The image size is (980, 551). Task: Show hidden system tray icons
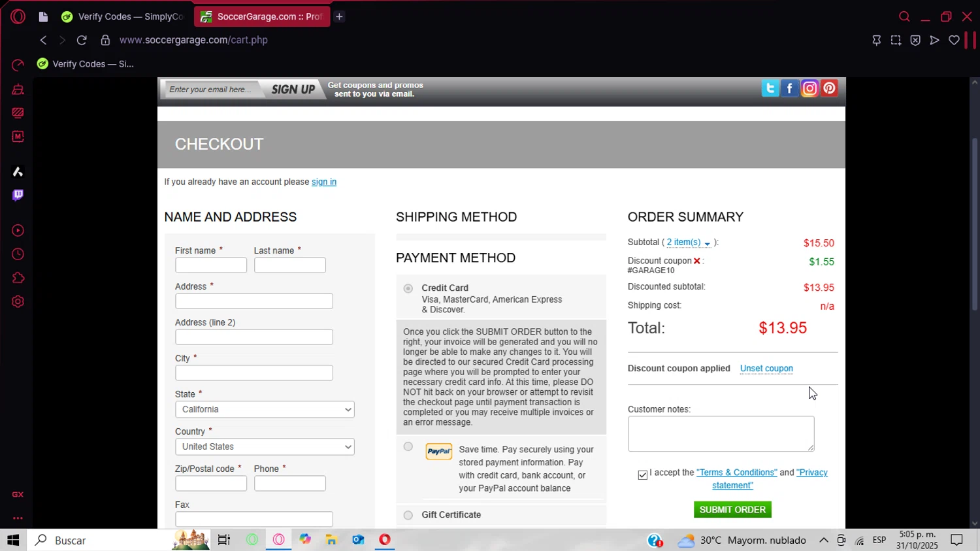(x=824, y=540)
